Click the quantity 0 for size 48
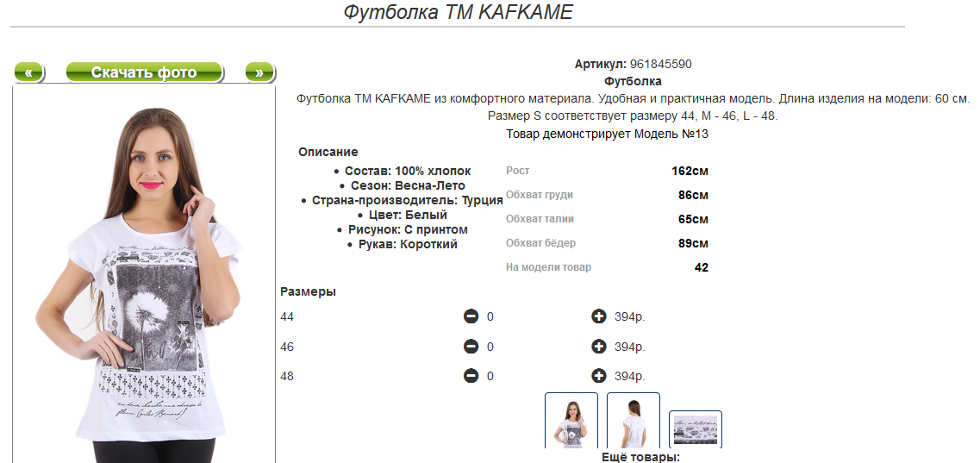 [x=490, y=376]
